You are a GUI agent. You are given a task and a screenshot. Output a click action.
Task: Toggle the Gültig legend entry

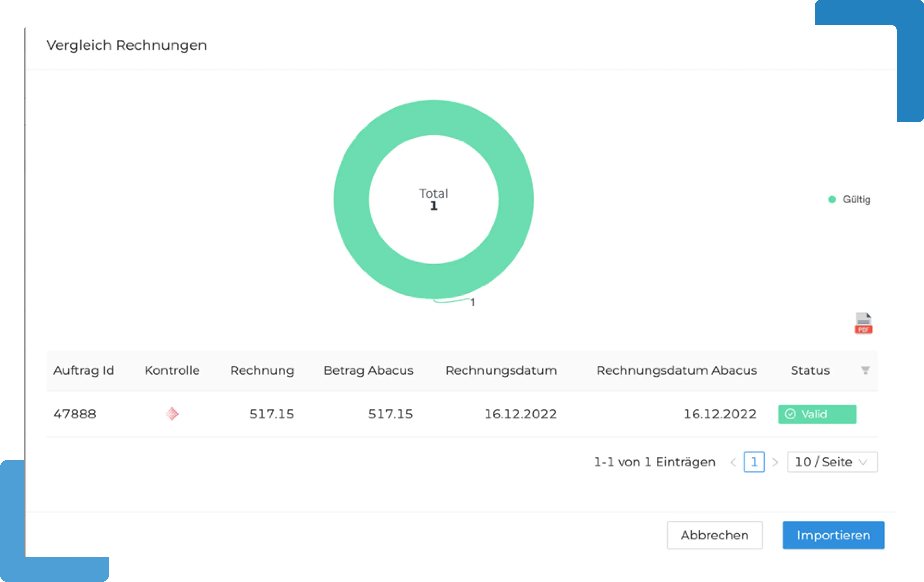[849, 199]
